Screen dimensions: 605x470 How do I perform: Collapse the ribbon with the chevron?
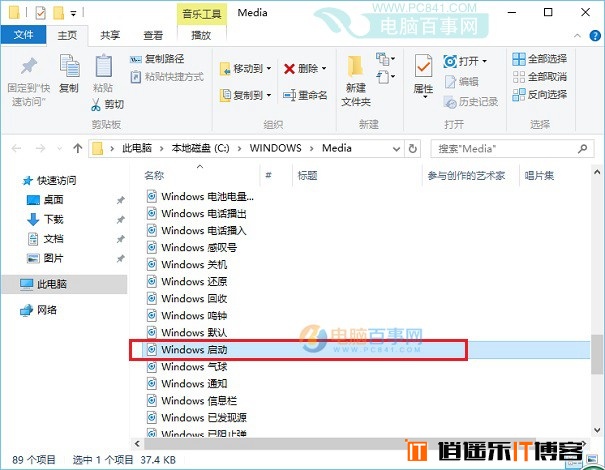click(577, 36)
